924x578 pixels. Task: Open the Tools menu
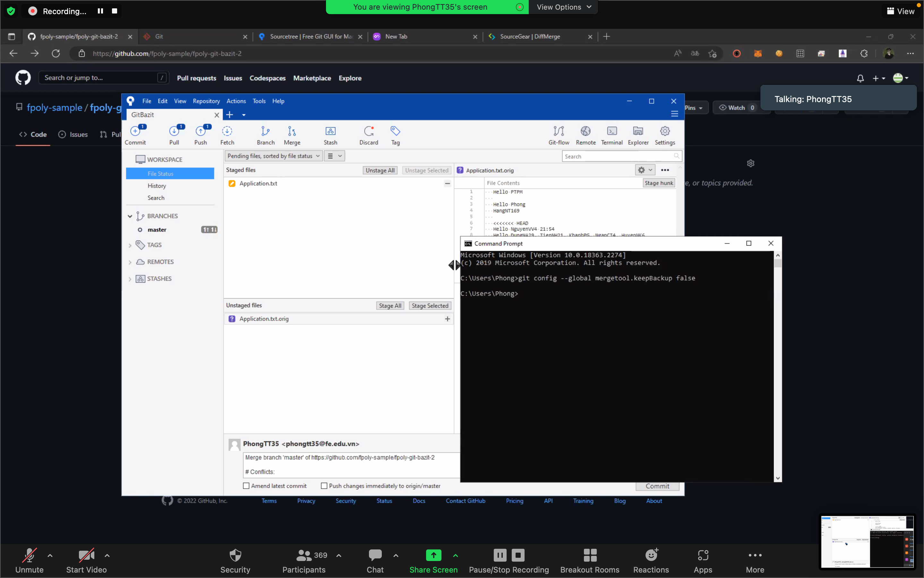[x=259, y=101]
